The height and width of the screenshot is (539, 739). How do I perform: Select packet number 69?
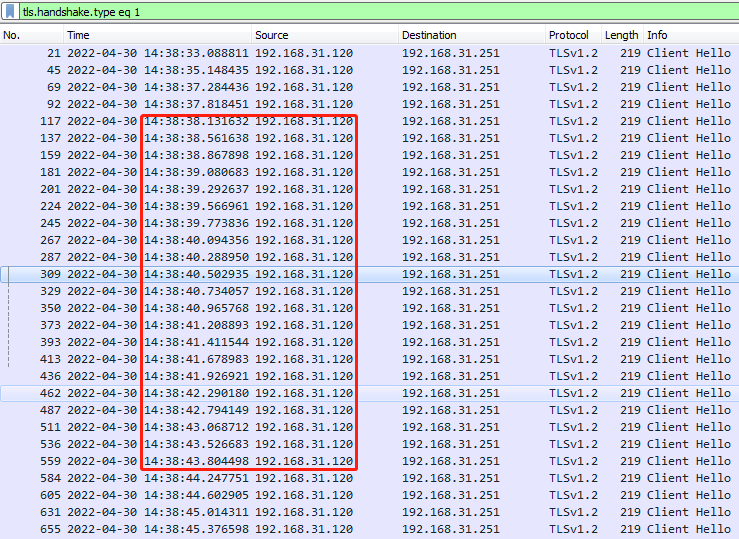click(x=370, y=87)
